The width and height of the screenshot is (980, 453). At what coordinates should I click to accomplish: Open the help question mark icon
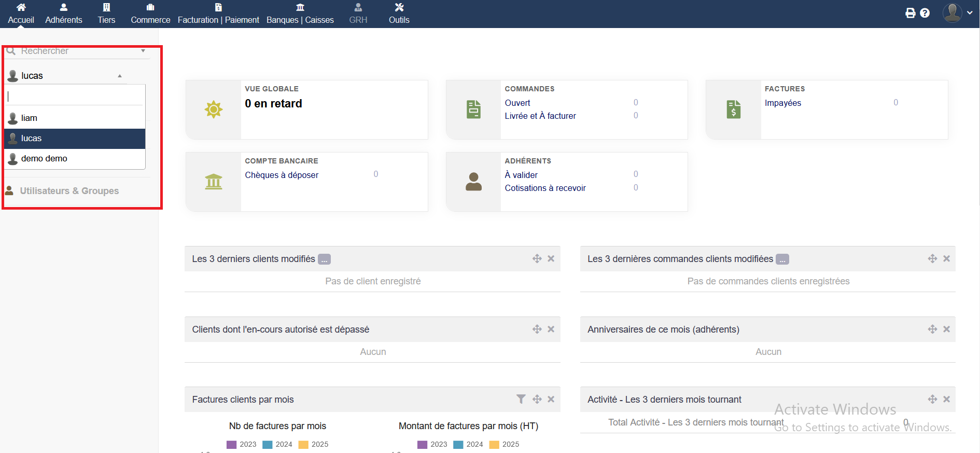coord(925,13)
